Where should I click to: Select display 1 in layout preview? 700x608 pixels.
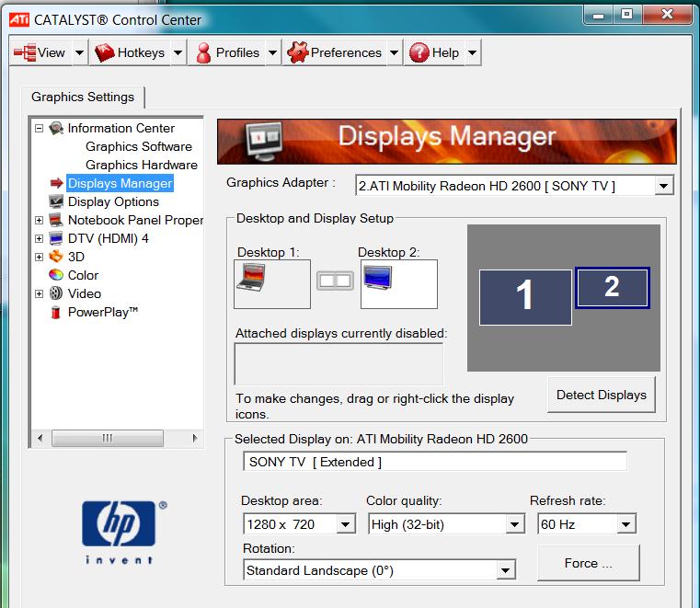coord(525,297)
